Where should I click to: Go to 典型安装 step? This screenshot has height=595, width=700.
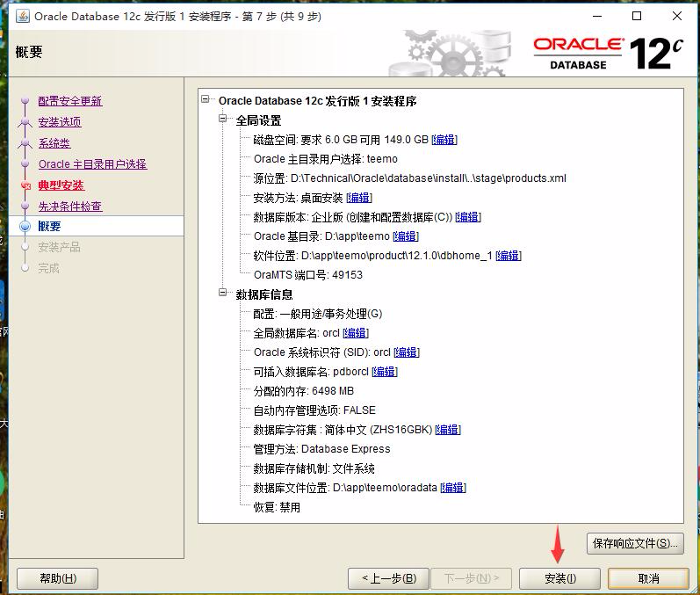(x=61, y=185)
